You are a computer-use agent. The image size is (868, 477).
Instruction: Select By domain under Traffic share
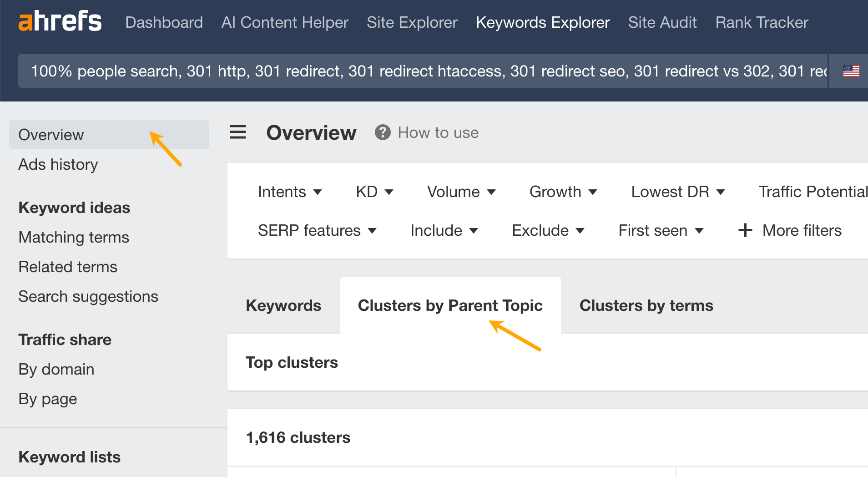56,369
